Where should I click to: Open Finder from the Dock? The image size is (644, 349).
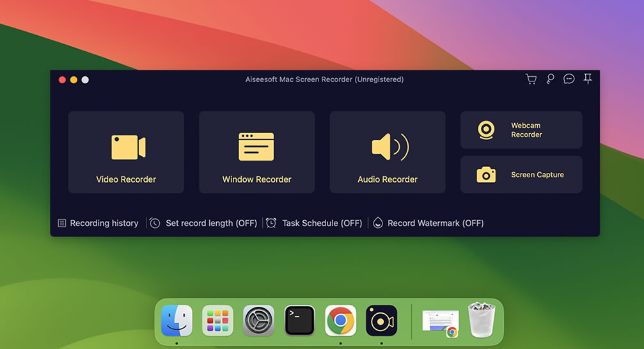(x=177, y=321)
